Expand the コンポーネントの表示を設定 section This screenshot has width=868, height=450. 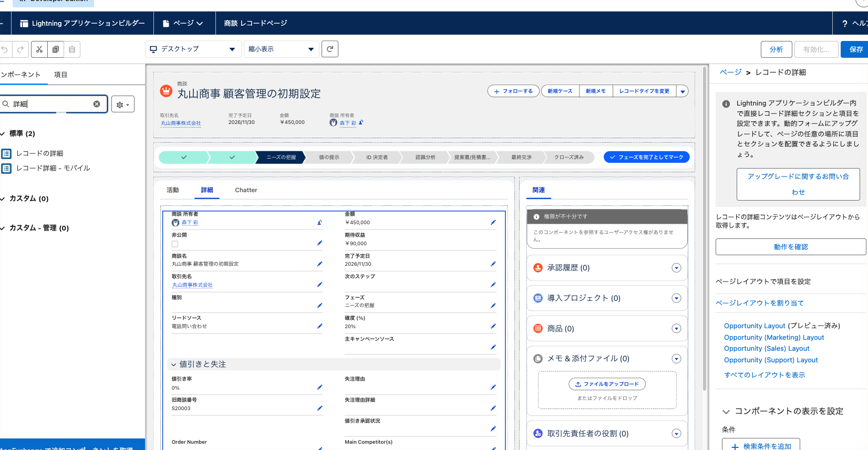726,412
